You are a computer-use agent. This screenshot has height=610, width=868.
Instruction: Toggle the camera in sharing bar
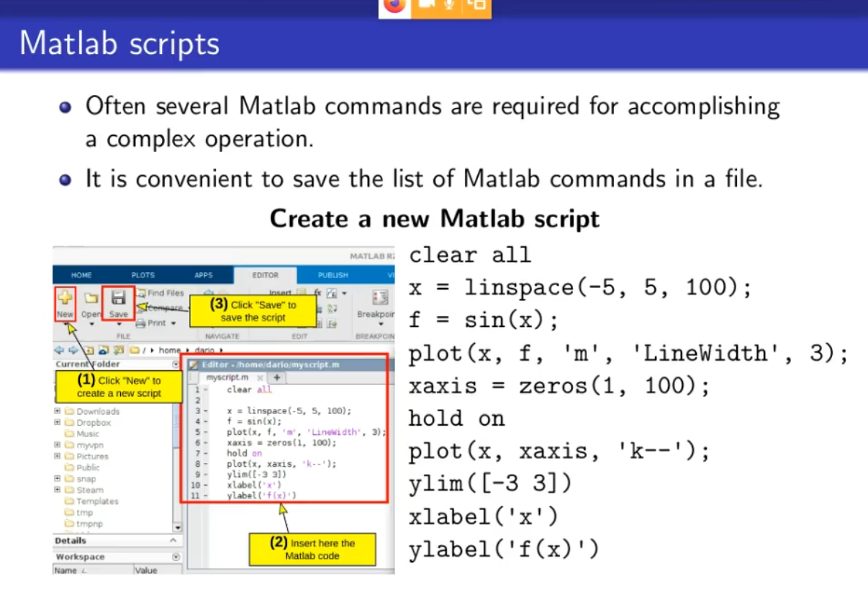tap(426, 4)
